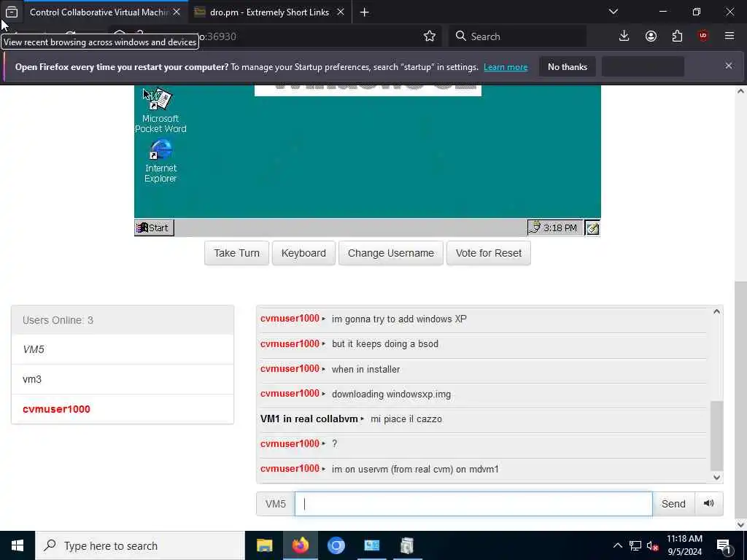Open Firefox downloads panel icon
Viewport: 747px width, 560px height.
pos(624,36)
